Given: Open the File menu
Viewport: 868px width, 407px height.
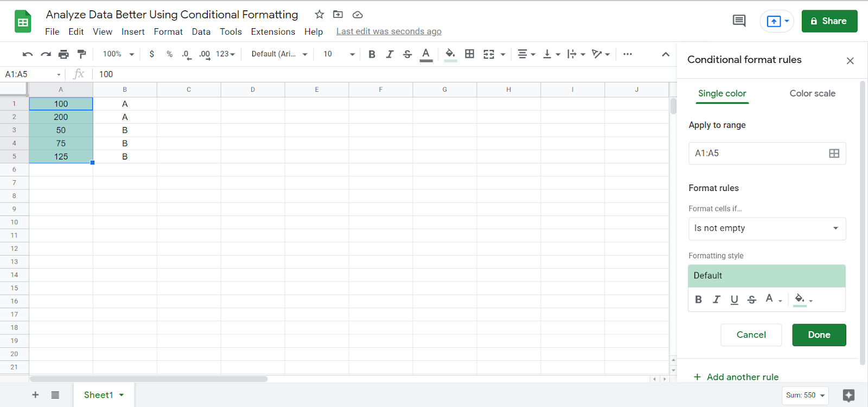Looking at the screenshot, I should pyautogui.click(x=52, y=31).
